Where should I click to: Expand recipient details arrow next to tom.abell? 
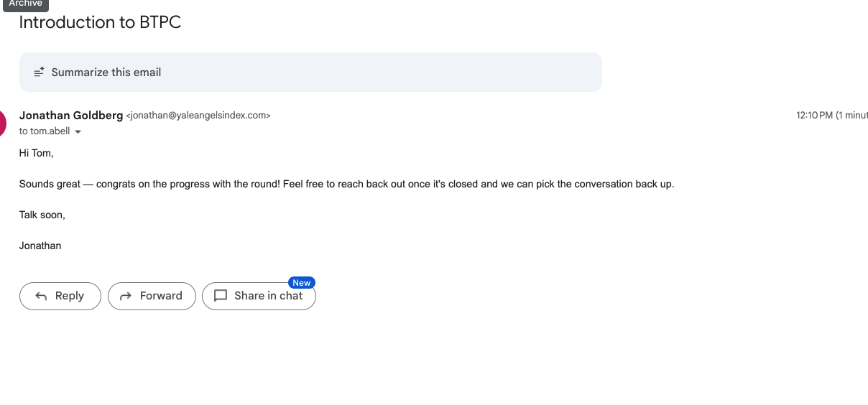point(78,132)
